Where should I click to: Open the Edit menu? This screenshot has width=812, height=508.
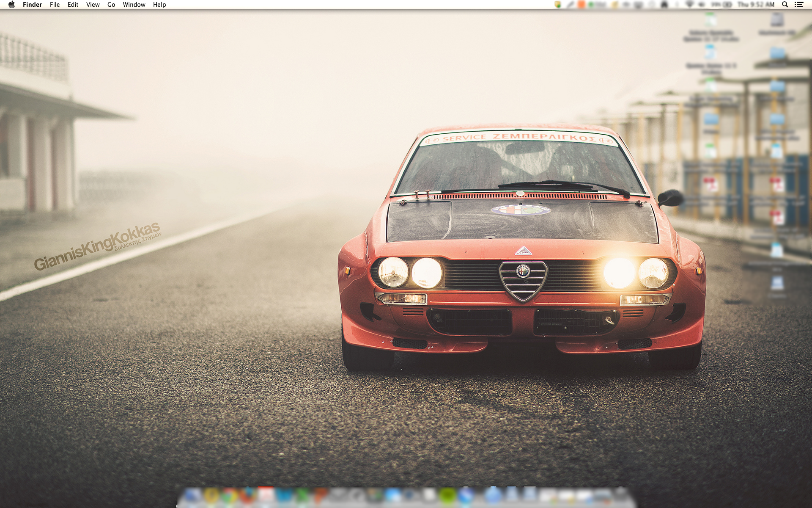click(73, 5)
